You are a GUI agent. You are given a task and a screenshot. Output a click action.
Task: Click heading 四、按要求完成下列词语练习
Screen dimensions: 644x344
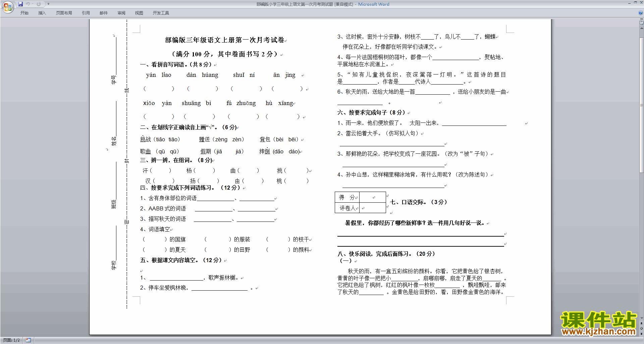[x=190, y=188]
